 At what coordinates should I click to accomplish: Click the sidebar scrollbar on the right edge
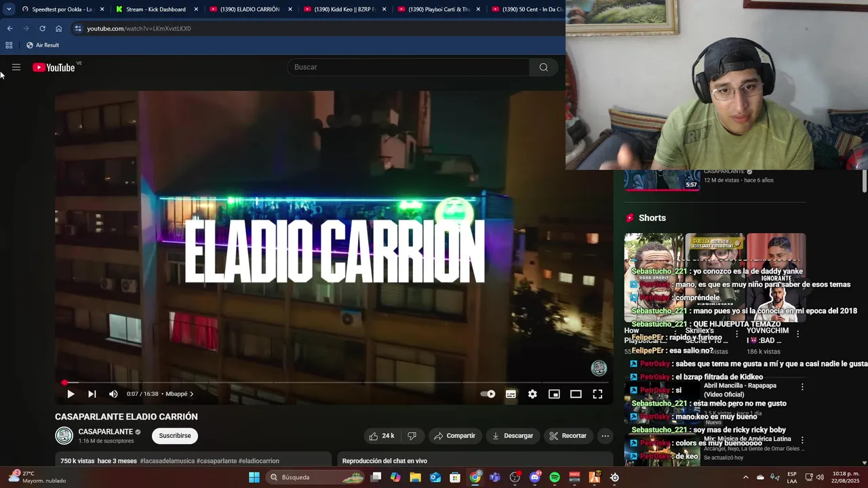click(x=865, y=180)
